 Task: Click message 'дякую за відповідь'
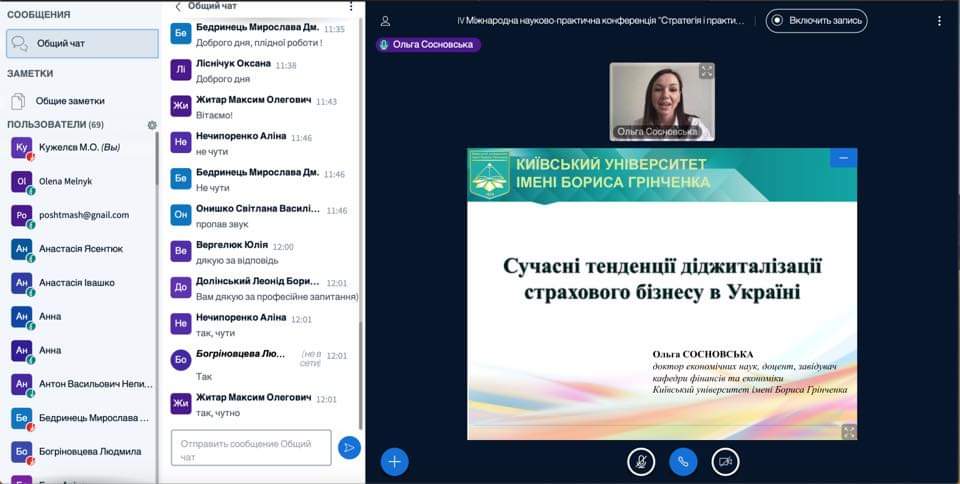click(237, 261)
